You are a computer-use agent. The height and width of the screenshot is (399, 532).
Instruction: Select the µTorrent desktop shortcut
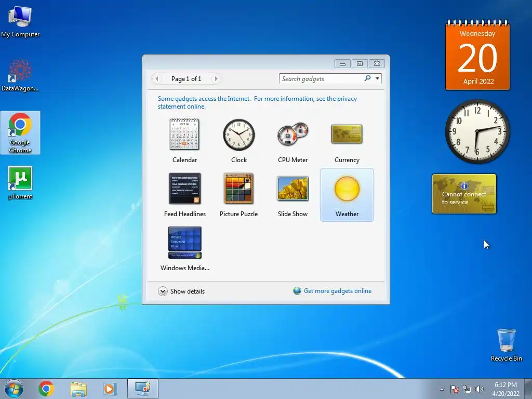20,183
